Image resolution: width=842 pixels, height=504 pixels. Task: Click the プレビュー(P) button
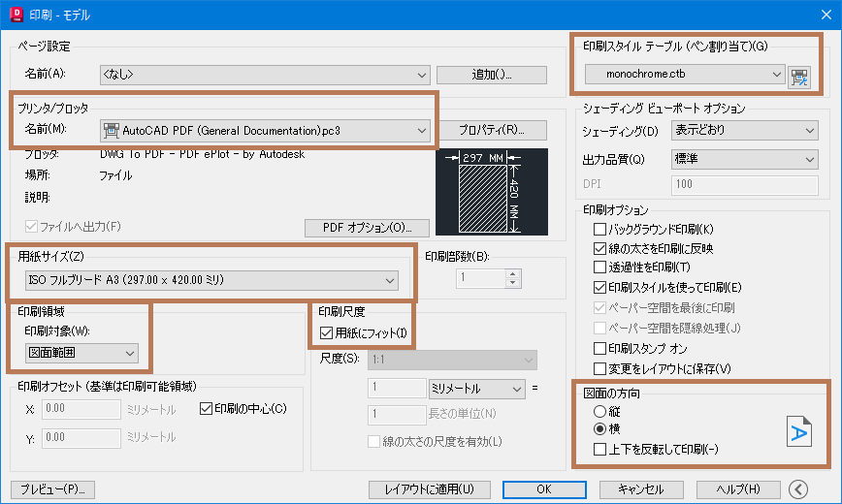point(52,489)
